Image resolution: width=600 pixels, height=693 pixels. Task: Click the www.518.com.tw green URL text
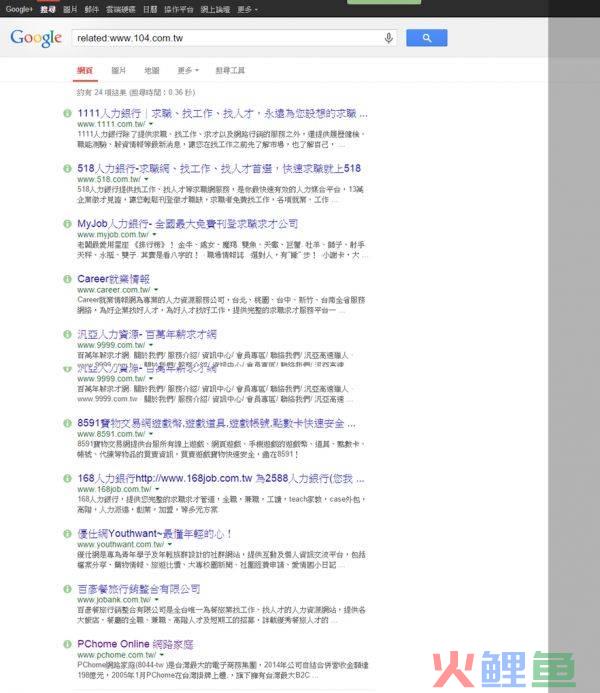pyautogui.click(x=109, y=179)
